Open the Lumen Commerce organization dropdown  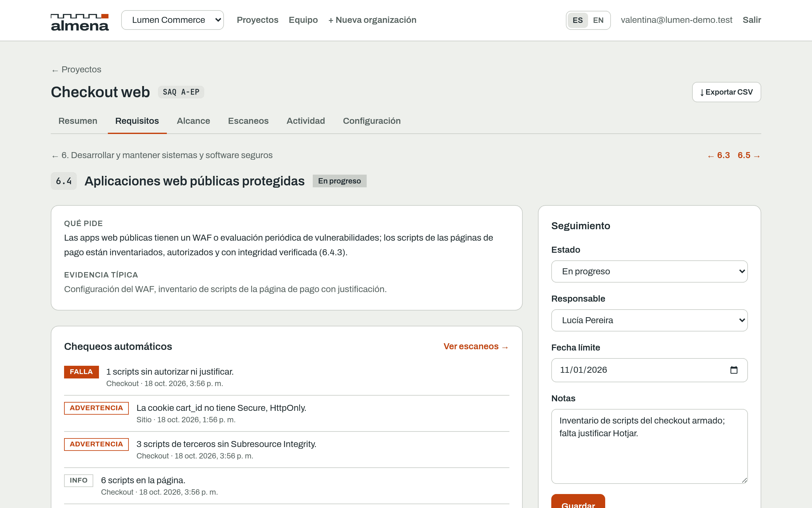(x=173, y=20)
